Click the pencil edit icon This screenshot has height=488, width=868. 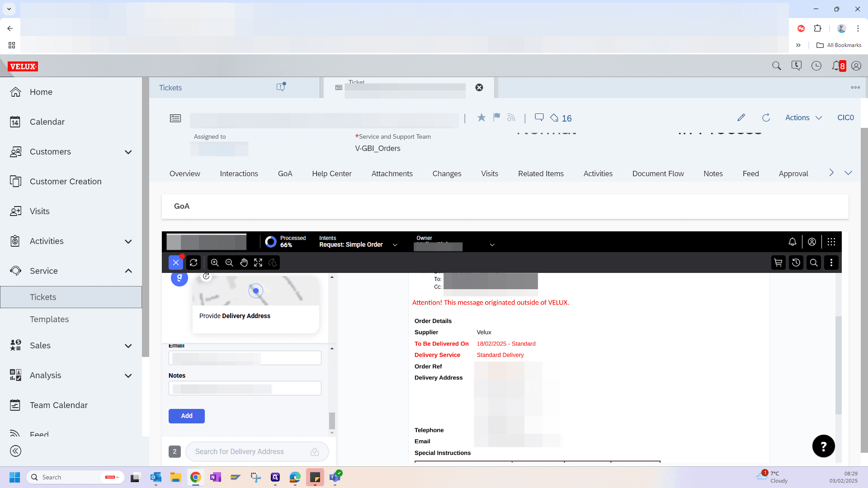(x=741, y=117)
